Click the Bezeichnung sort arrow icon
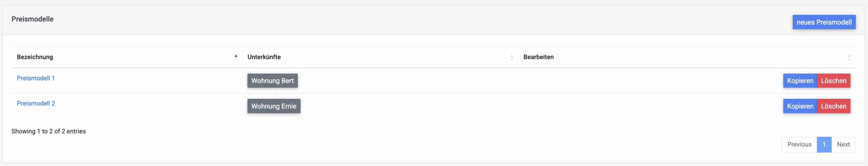This screenshot has height=166, width=868. coord(236,57)
